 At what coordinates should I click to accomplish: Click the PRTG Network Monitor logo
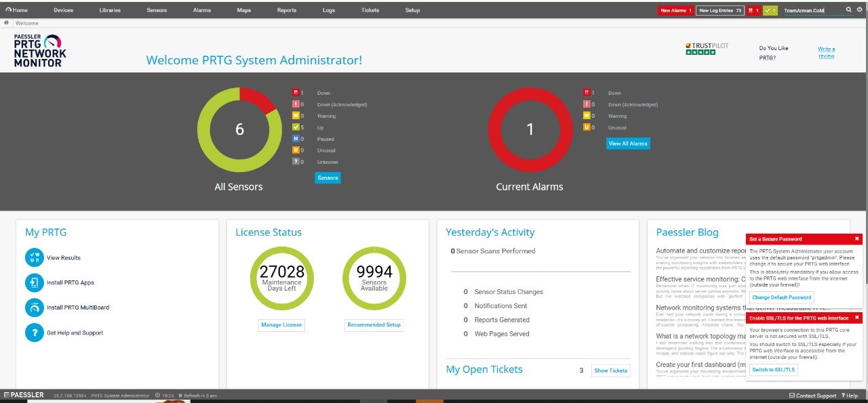tap(40, 51)
